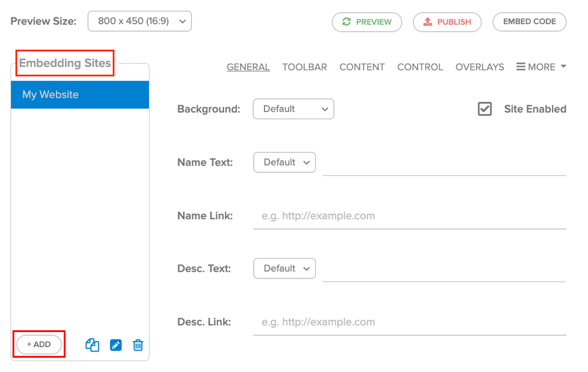The image size is (588, 372).
Task: Toggle the Site Enabled checkbox
Action: pos(484,108)
